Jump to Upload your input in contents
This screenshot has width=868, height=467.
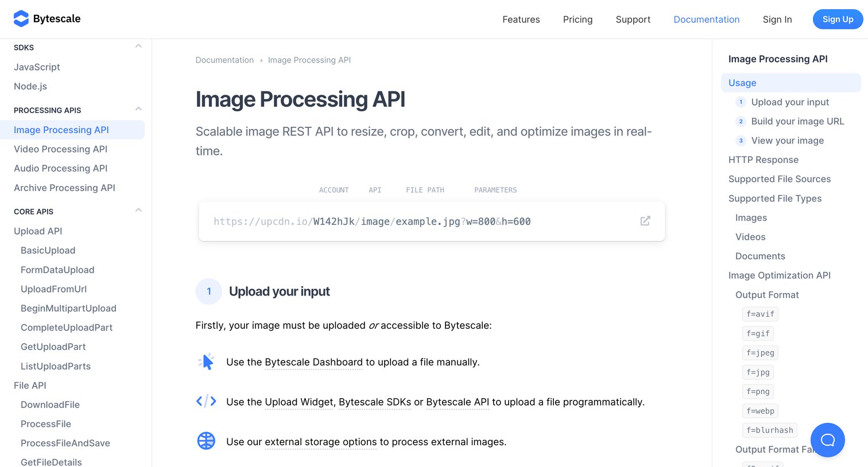point(790,102)
